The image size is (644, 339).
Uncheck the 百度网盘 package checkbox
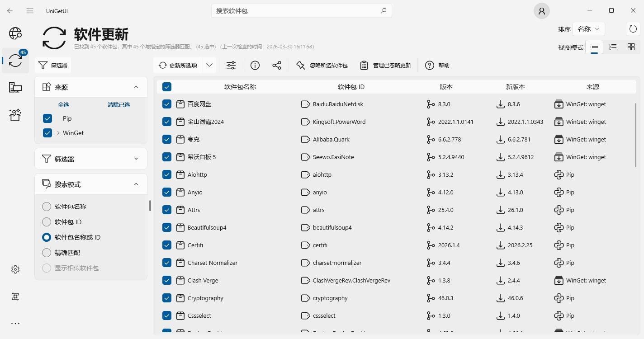coord(167,104)
